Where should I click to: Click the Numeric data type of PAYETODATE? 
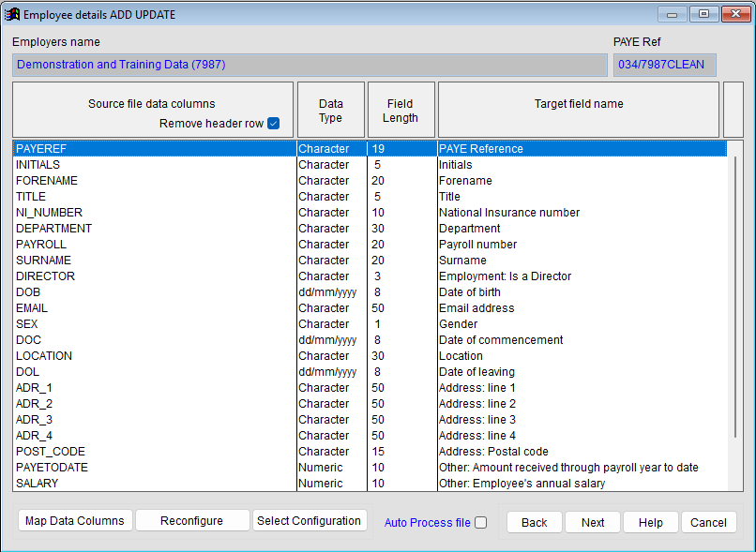click(x=321, y=467)
